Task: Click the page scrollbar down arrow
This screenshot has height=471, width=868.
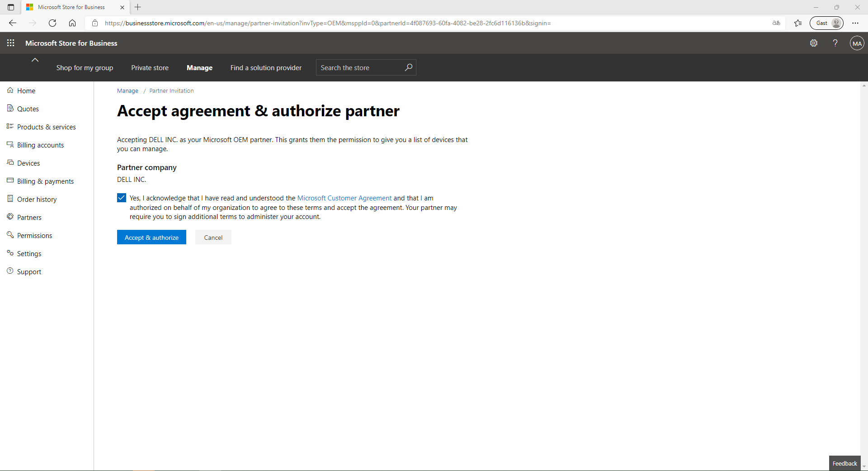Action: click(864, 466)
